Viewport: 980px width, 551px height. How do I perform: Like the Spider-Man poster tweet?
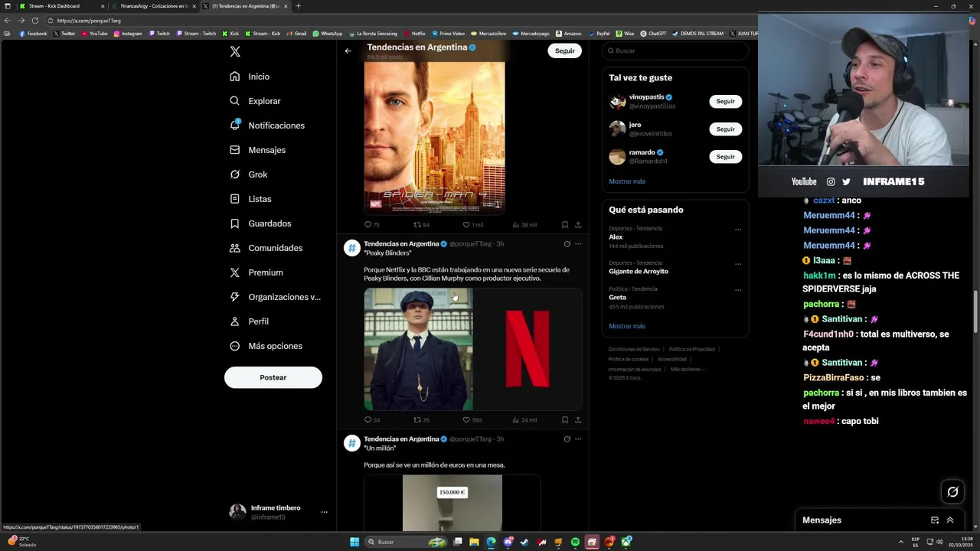(472, 225)
